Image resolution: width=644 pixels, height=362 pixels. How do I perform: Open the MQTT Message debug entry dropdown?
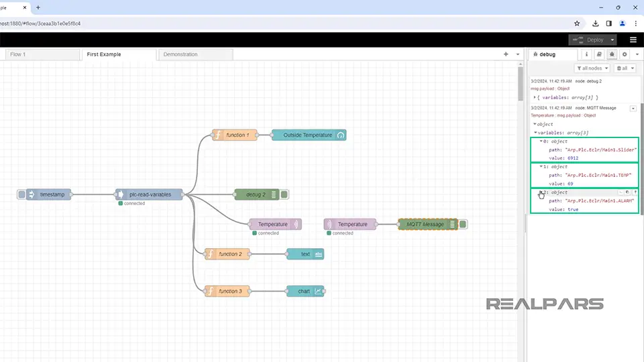click(x=633, y=109)
